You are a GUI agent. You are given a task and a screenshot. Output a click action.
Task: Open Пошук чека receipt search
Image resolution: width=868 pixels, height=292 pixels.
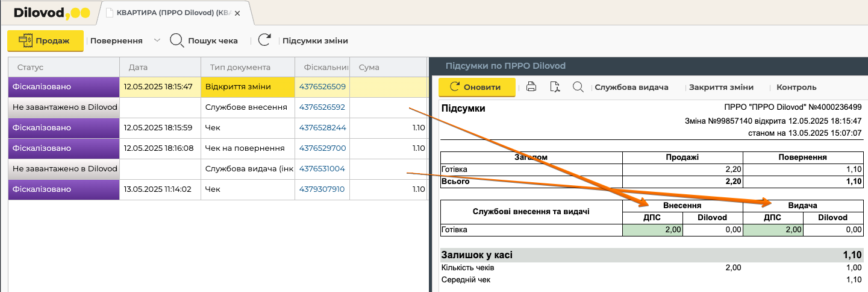pyautogui.click(x=204, y=41)
